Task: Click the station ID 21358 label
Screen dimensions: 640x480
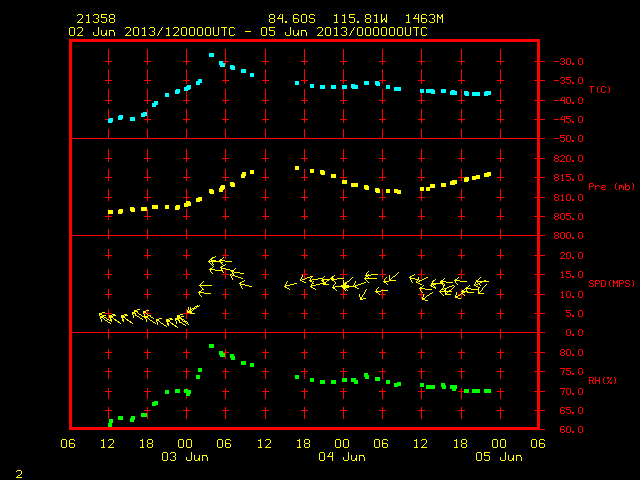Action: tap(96, 19)
